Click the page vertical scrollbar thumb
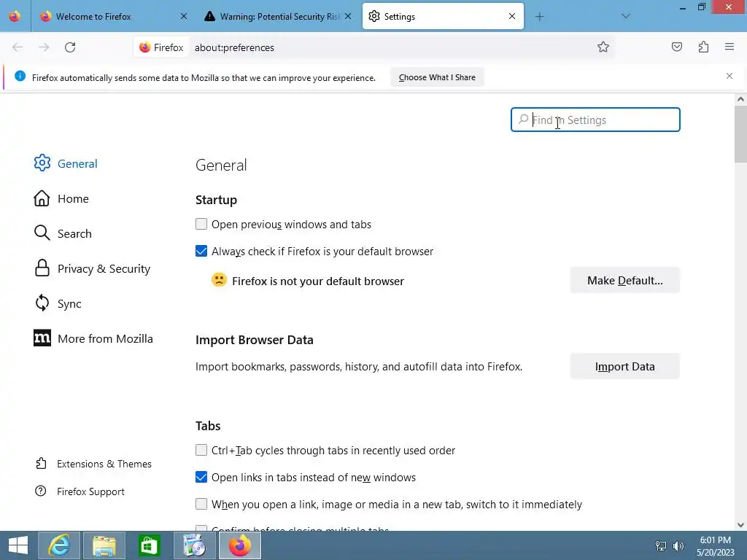 [x=740, y=134]
